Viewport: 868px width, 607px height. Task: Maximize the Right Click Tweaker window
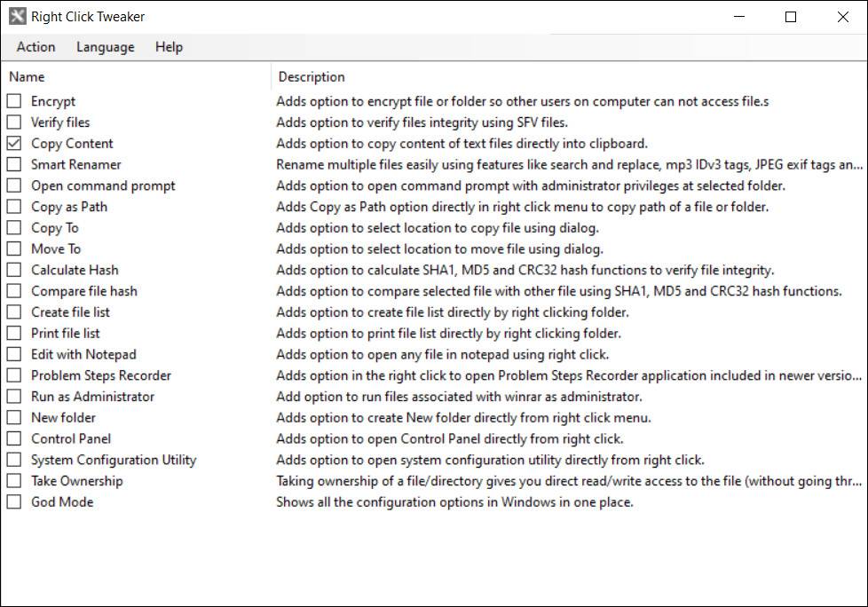click(791, 17)
